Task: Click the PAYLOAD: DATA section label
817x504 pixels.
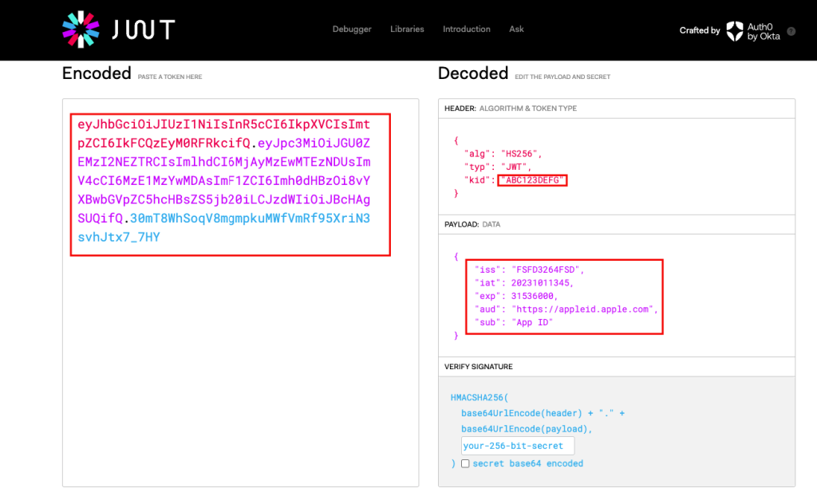Action: pyautogui.click(x=472, y=224)
